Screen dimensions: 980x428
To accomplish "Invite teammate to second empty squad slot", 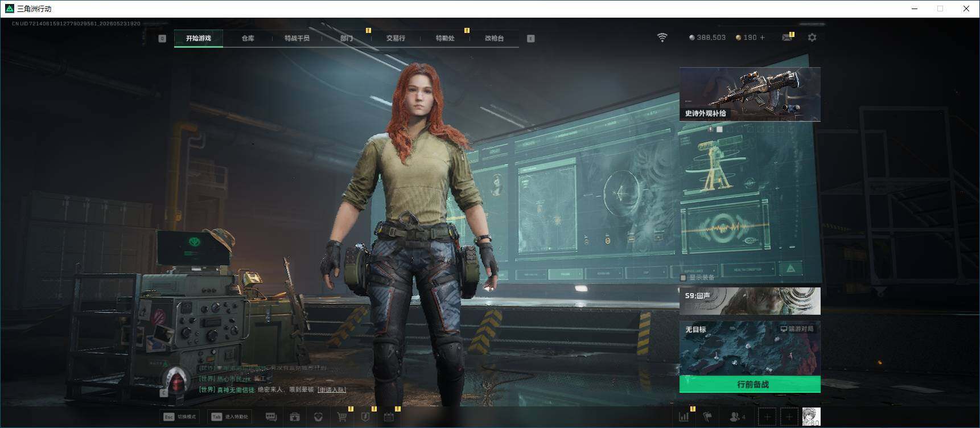I will tap(789, 417).
